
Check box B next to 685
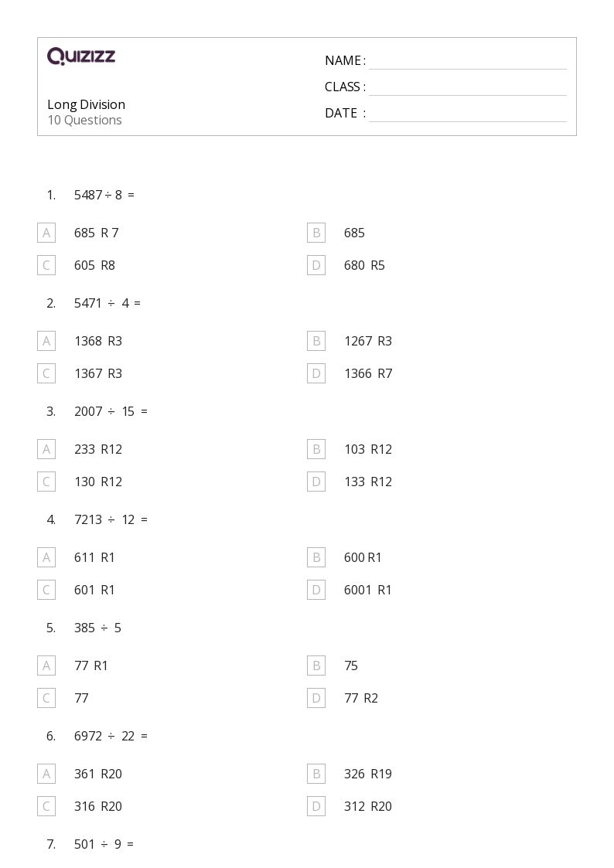click(316, 233)
